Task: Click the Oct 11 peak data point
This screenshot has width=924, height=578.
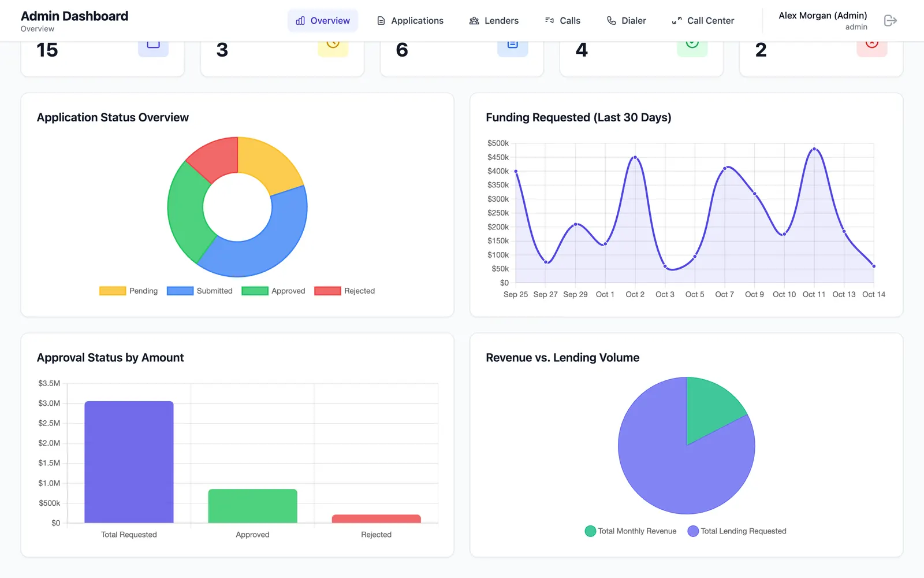Action: [814, 149]
